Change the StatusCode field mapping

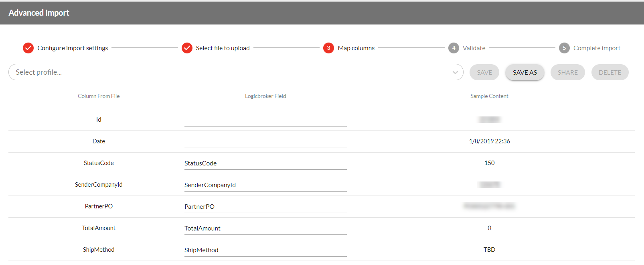pyautogui.click(x=265, y=163)
